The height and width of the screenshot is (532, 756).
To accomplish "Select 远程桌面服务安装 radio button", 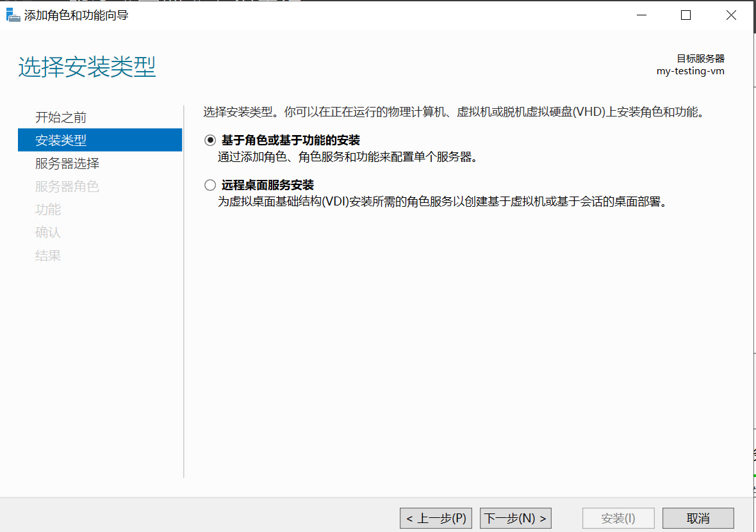I will 210,185.
